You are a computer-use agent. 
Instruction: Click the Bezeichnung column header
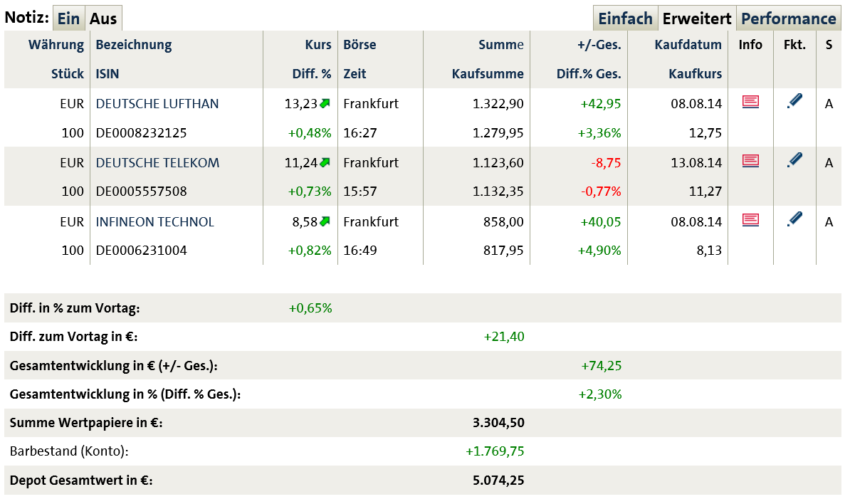[134, 45]
